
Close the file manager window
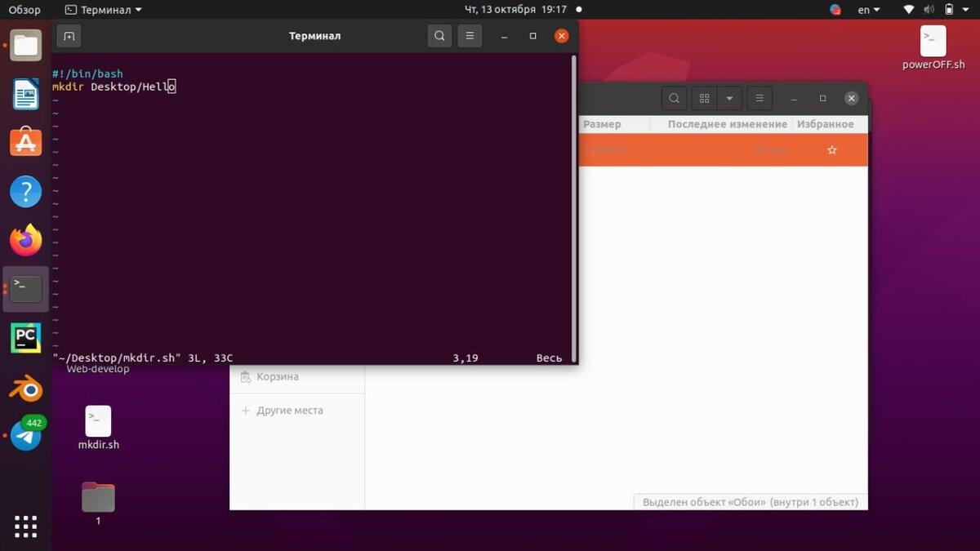click(851, 99)
